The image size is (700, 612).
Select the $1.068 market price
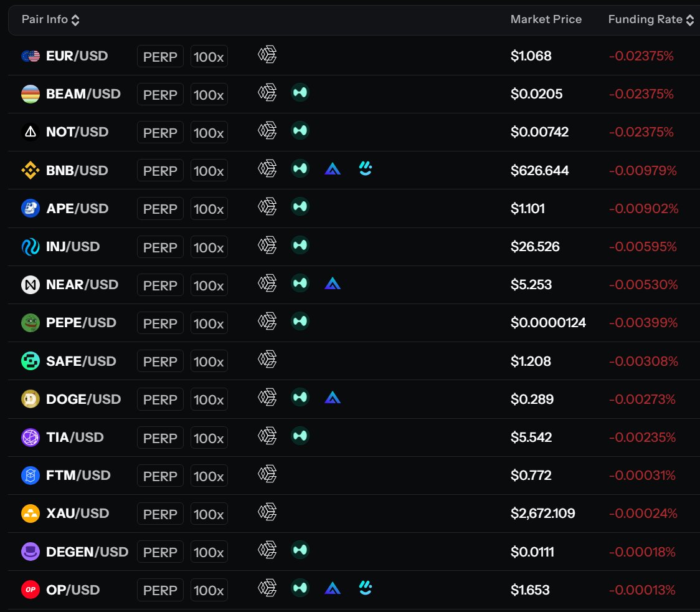click(531, 56)
